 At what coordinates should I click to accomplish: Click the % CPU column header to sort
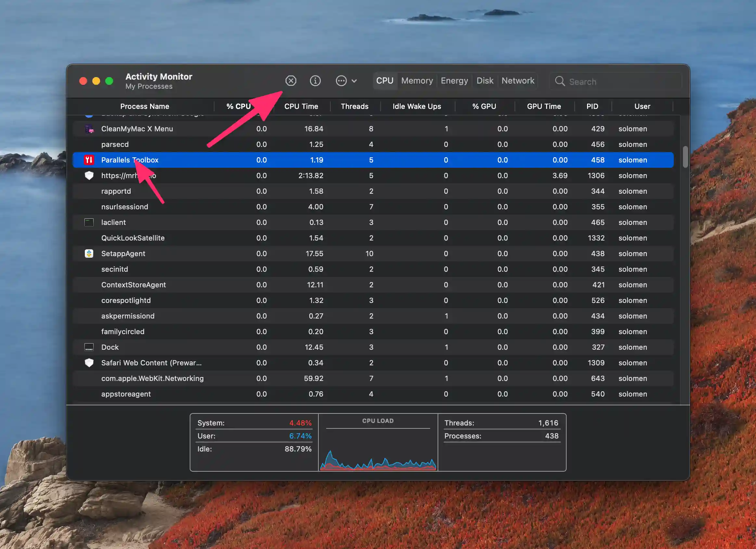pyautogui.click(x=238, y=106)
